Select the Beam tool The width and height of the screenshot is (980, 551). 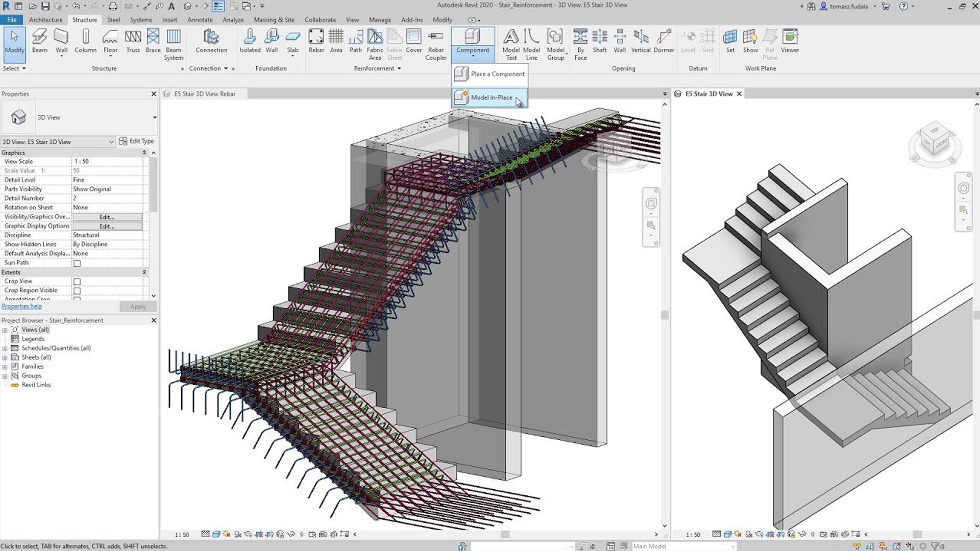pyautogui.click(x=40, y=41)
